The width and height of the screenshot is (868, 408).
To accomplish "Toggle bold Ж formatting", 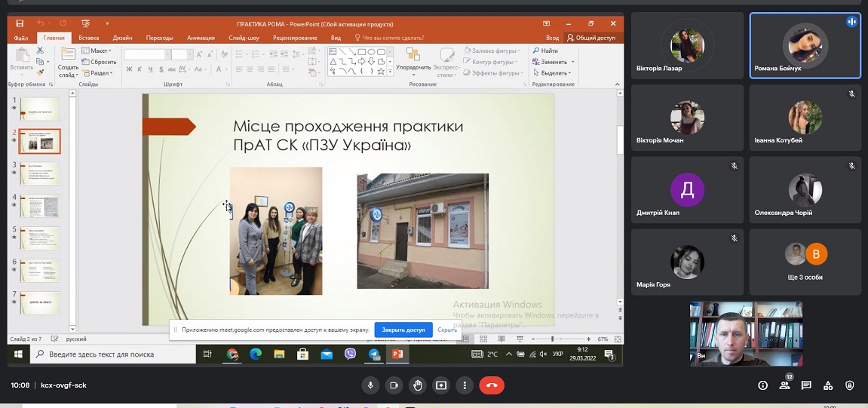I will click(129, 69).
